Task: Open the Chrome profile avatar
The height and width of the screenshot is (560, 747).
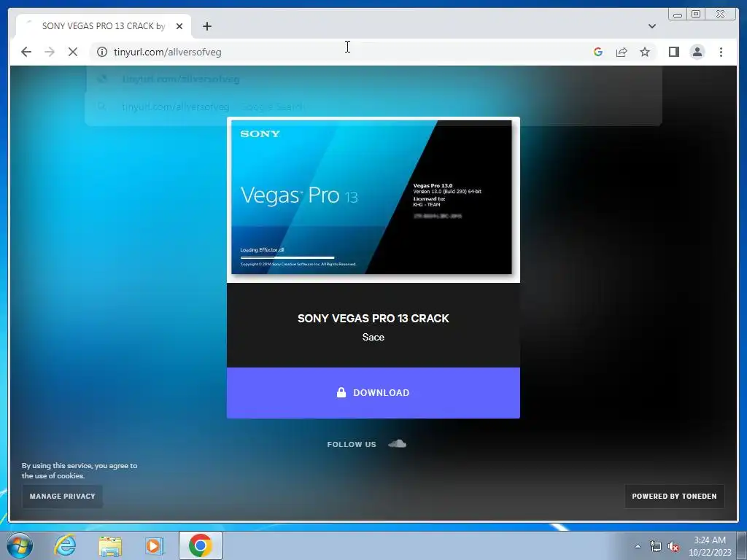Action: pyautogui.click(x=697, y=52)
